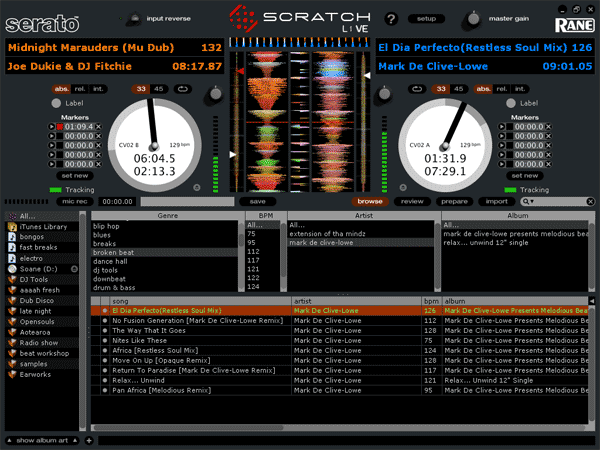Open the Dub Disco crate
Image resolution: width=600 pixels, height=450 pixels.
click(42, 301)
